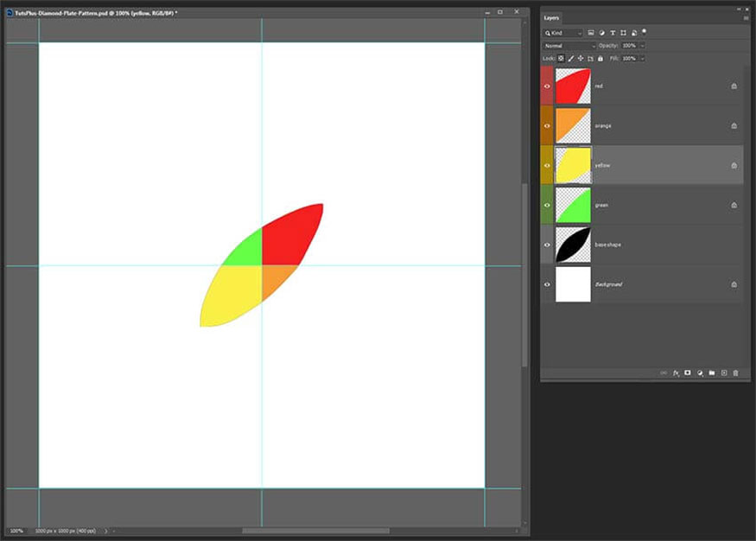Click the 'Background' layer name
This screenshot has width=756, height=541.
(x=608, y=284)
